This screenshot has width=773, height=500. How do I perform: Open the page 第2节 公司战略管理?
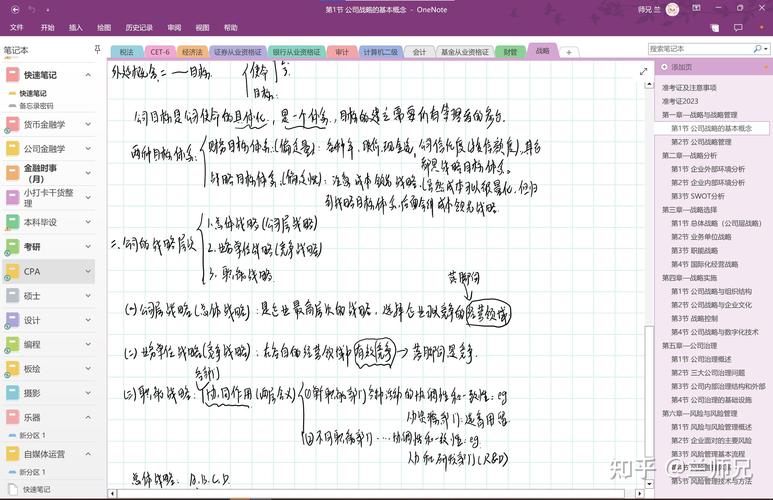pos(701,142)
